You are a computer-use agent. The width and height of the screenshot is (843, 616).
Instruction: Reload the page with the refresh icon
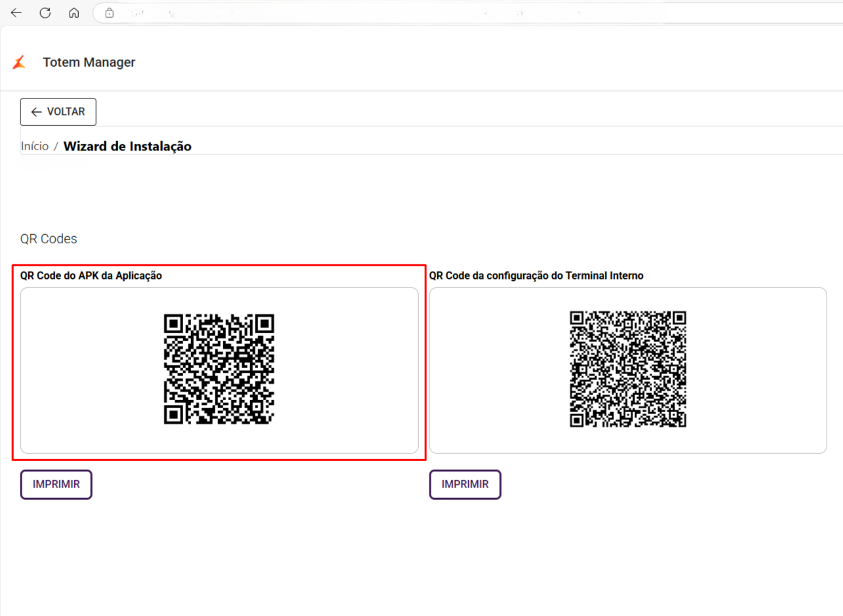point(45,12)
